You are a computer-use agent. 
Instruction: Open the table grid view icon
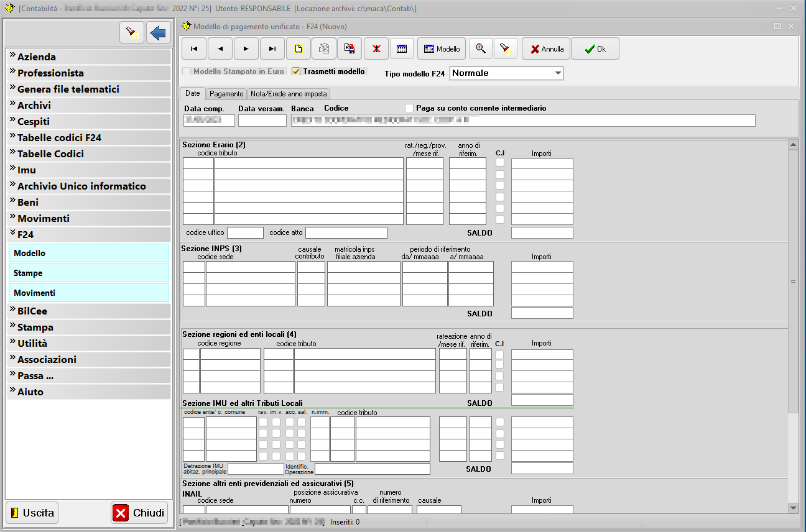pos(402,48)
